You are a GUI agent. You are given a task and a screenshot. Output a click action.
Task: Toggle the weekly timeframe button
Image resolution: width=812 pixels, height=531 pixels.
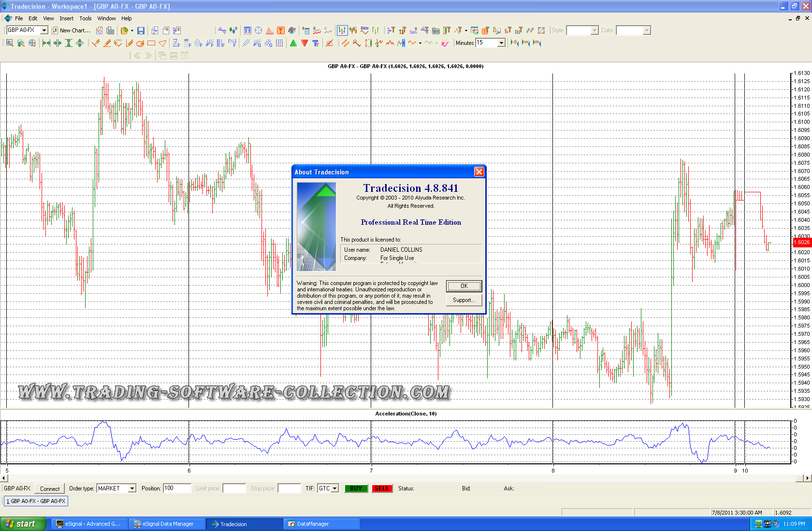(x=526, y=43)
